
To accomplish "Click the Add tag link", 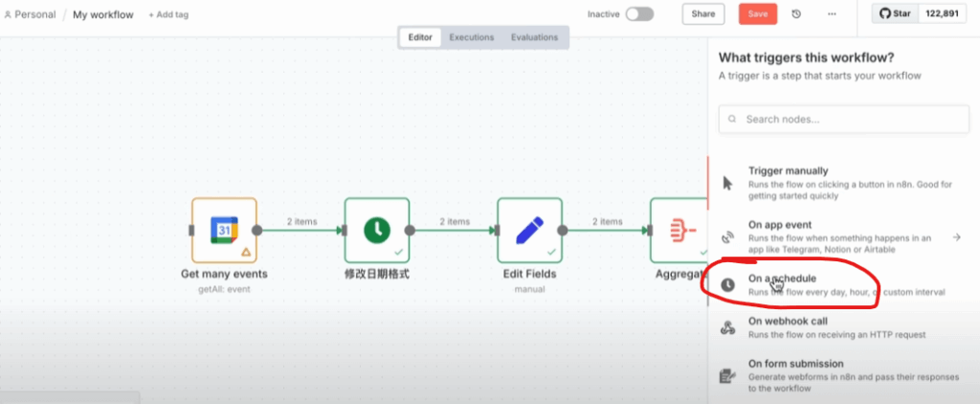I will pos(167,15).
